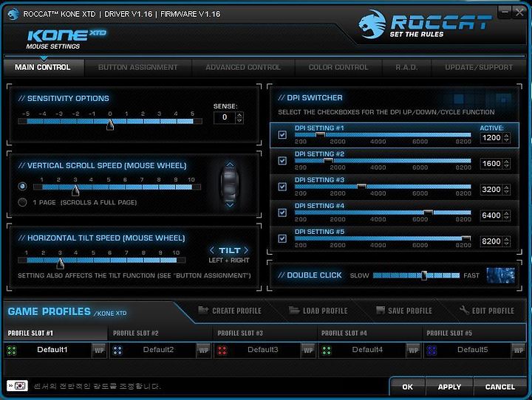Click the sensitivity options slider handle

[x=110, y=125]
